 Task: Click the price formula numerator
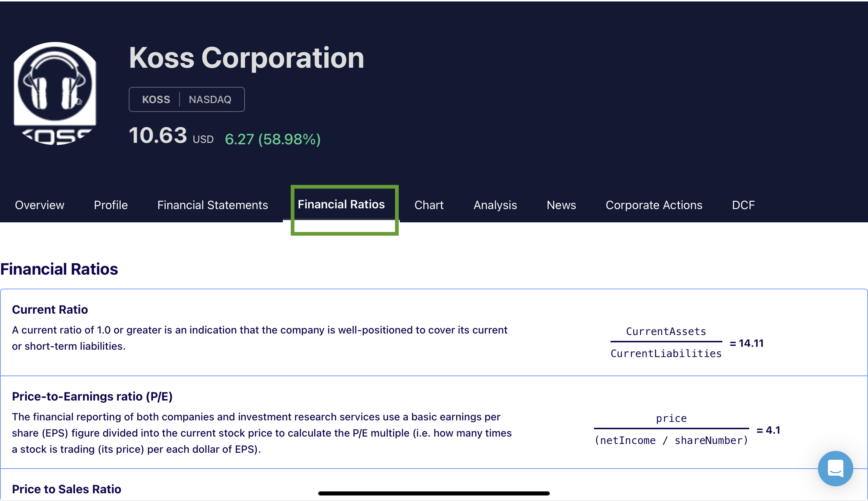(x=671, y=419)
